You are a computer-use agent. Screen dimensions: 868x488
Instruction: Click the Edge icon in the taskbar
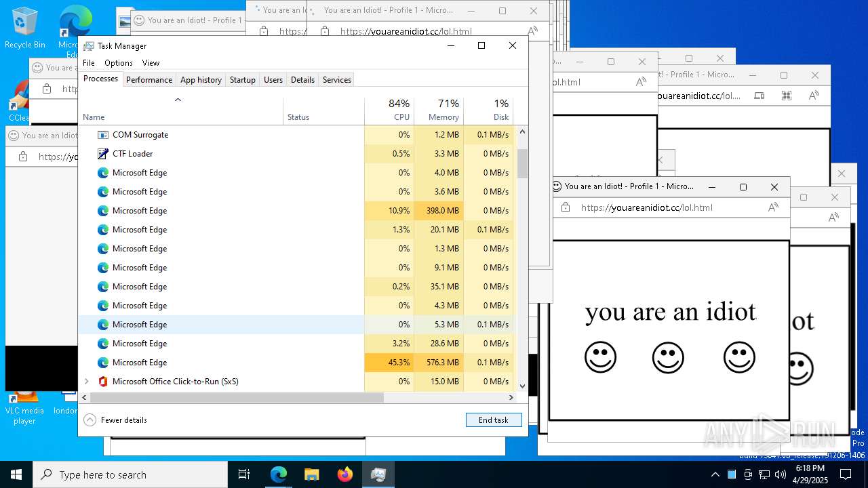pyautogui.click(x=279, y=474)
